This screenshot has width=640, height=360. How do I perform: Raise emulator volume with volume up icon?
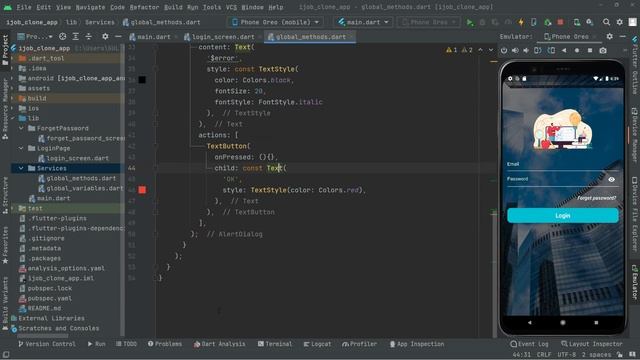coord(516,51)
